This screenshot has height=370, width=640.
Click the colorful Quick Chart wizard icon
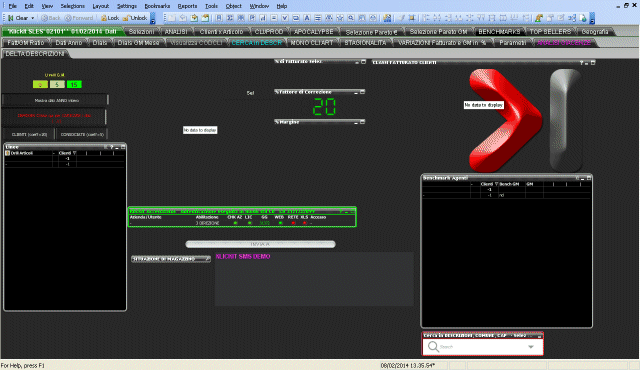[x=387, y=18]
